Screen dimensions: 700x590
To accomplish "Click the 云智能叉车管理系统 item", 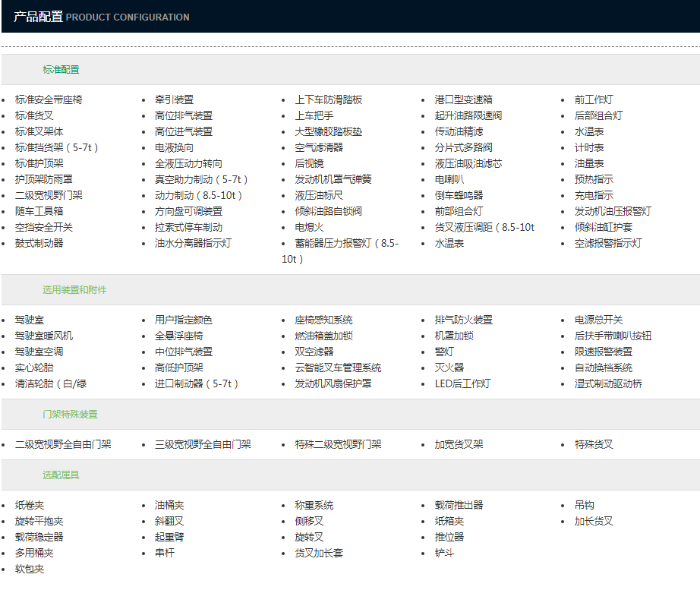I will pos(338,368).
